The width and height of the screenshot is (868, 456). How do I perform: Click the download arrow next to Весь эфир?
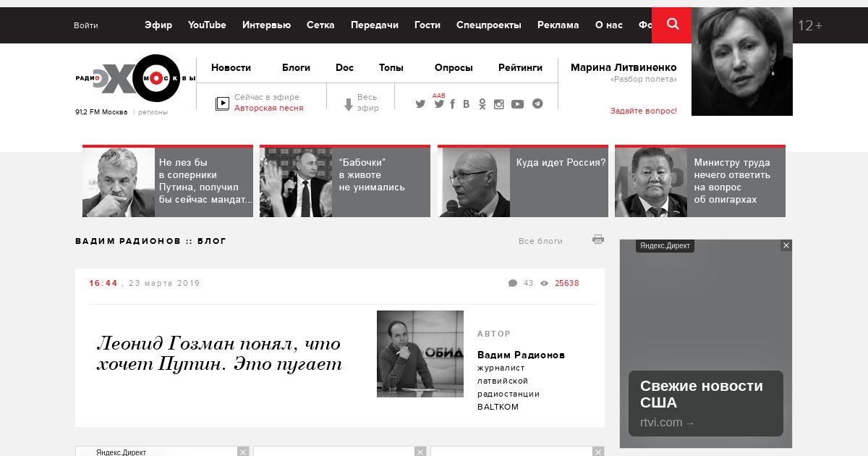[348, 104]
